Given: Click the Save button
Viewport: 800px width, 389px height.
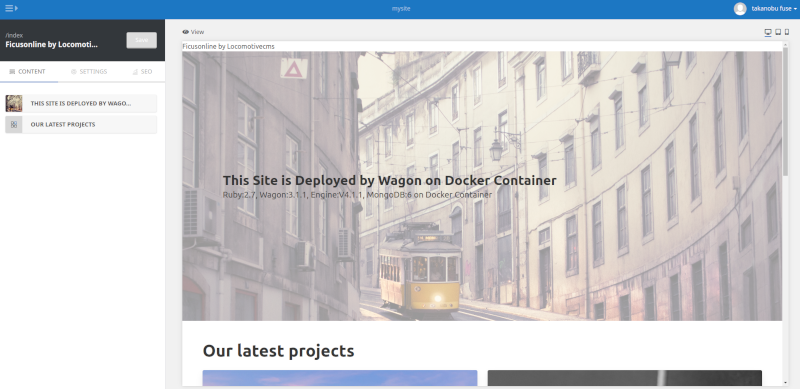Looking at the screenshot, I should pos(141,40).
